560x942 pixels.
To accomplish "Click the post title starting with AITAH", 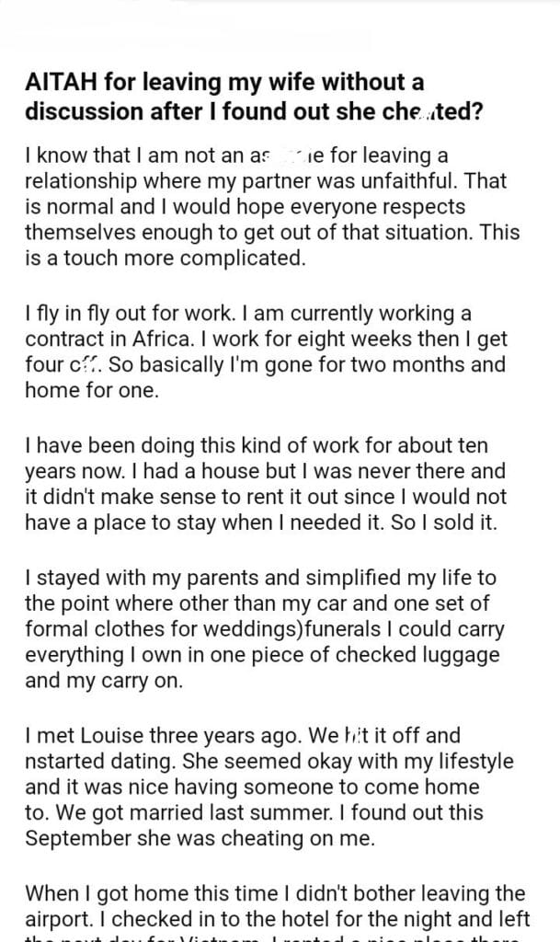I will [x=224, y=97].
